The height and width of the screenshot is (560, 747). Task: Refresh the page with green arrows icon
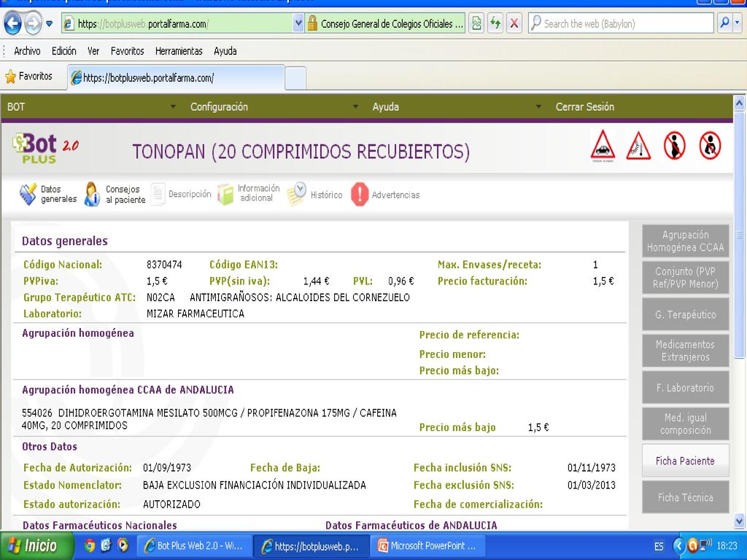click(x=495, y=24)
